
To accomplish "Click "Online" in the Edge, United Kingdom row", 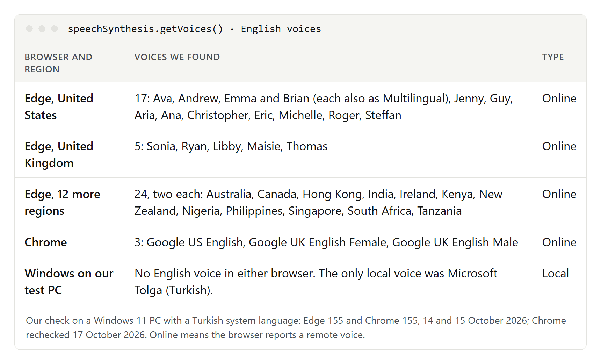I will (x=559, y=146).
